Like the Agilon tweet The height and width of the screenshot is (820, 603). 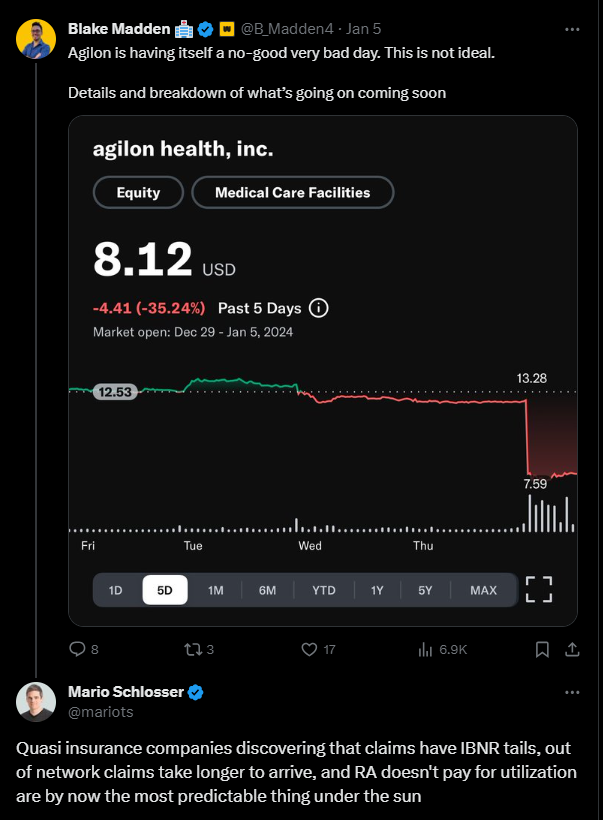(310, 649)
